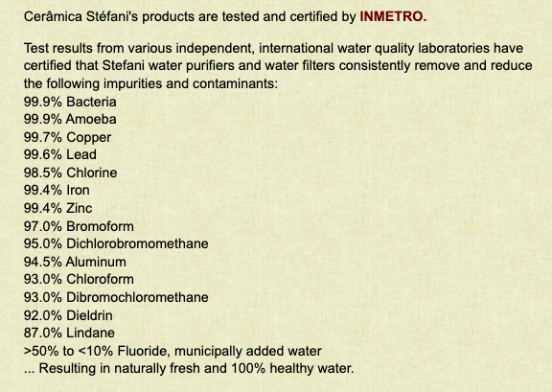Click the 99.9% Amoeba entry
552x392 pixels.
pyautogui.click(x=70, y=119)
